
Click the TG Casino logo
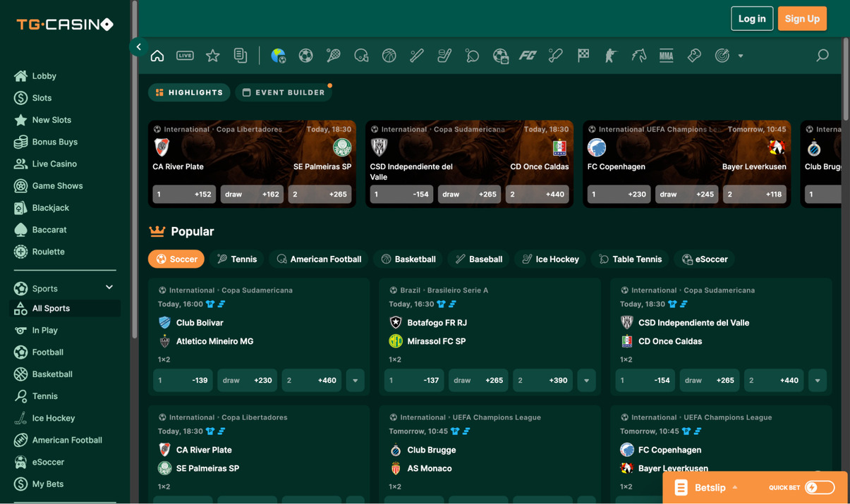65,25
